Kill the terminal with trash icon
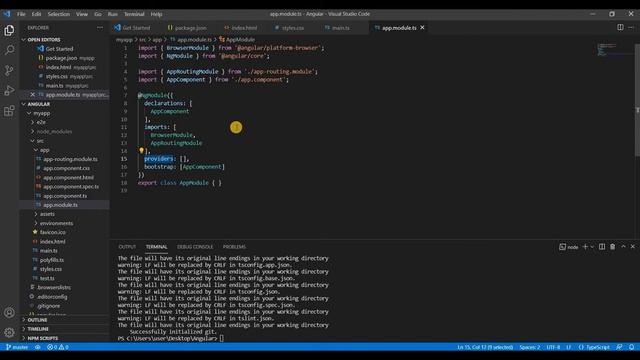The width and height of the screenshot is (640, 360). (x=612, y=247)
